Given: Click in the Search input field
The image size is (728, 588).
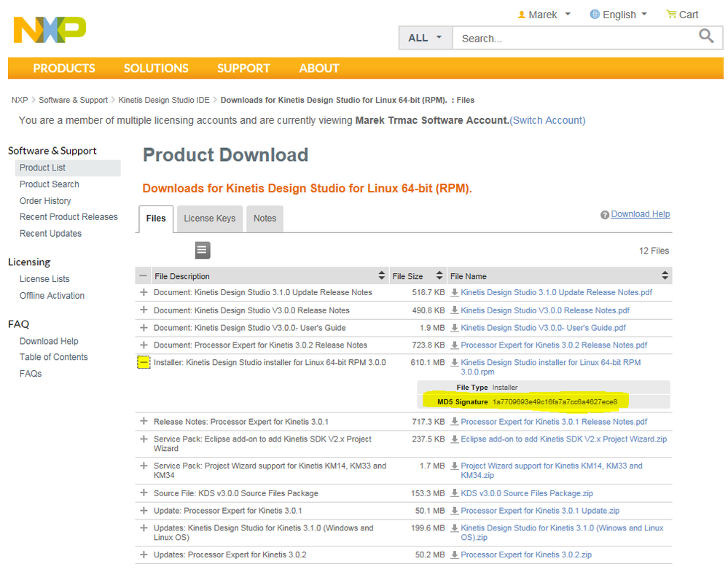Looking at the screenshot, I should coord(576,39).
